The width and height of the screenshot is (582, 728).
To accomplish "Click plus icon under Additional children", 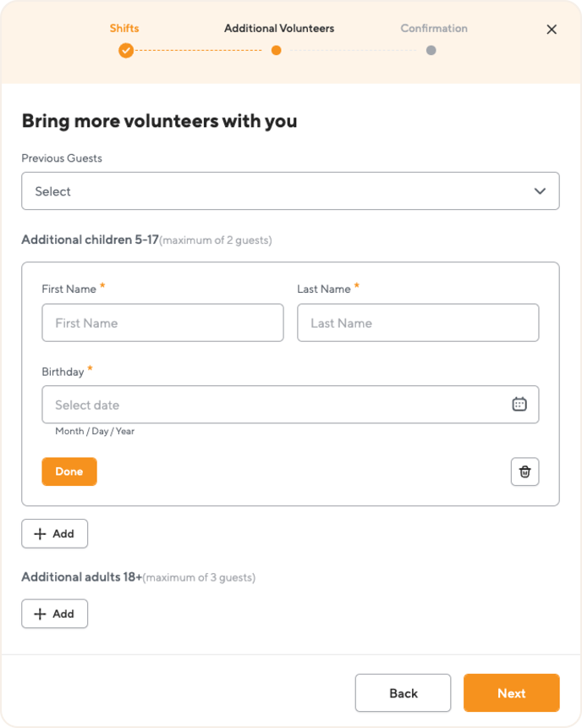I will click(40, 534).
